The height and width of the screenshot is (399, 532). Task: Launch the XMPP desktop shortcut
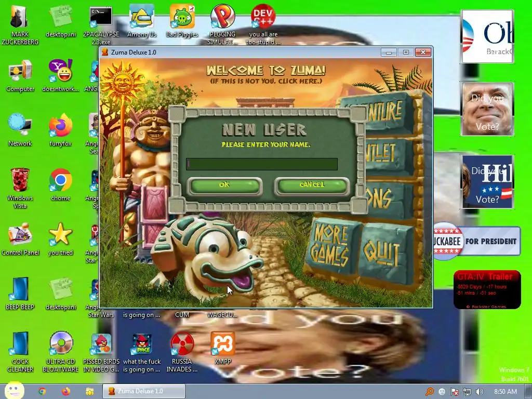coord(222,349)
